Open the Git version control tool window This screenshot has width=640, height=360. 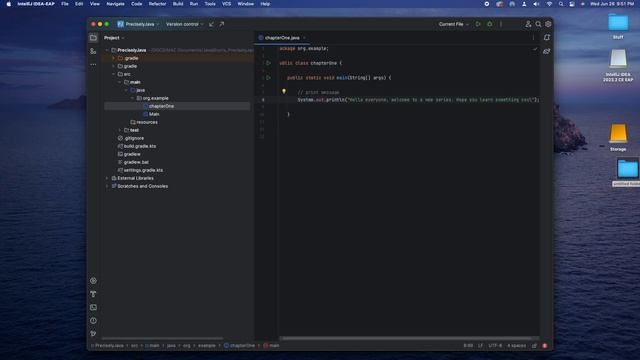[93, 334]
